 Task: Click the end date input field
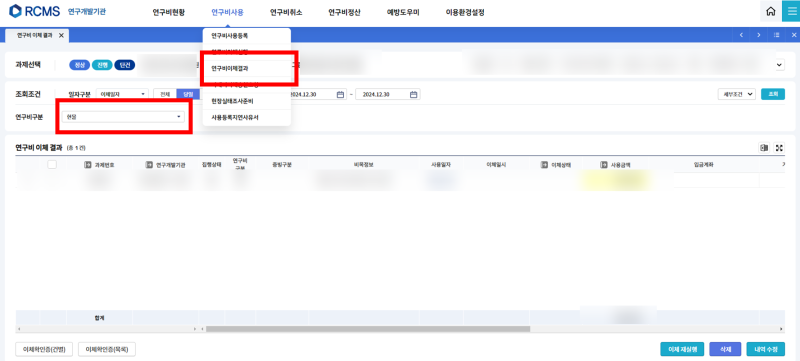tap(388, 94)
